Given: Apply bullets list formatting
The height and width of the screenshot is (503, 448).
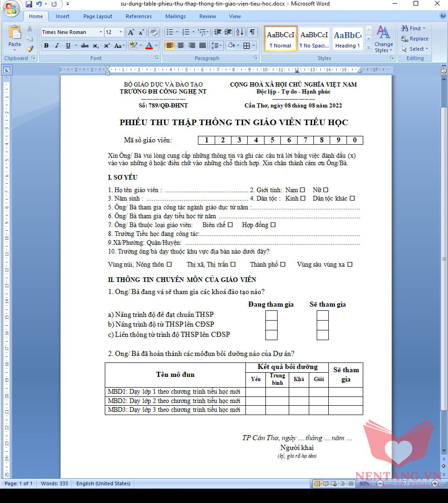Looking at the screenshot, I should click(x=170, y=32).
